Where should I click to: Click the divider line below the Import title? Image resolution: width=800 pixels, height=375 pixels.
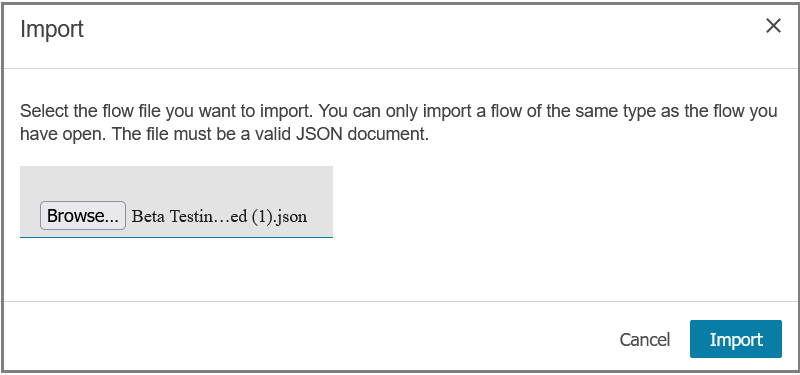point(400,68)
